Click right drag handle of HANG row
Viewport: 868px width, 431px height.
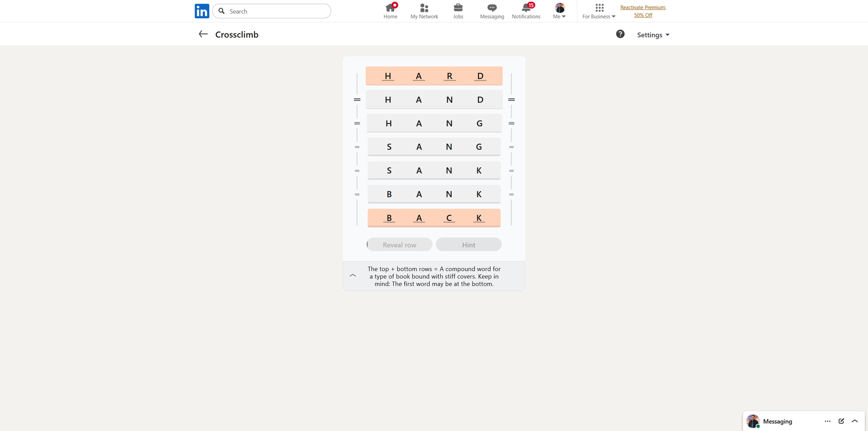click(x=511, y=124)
